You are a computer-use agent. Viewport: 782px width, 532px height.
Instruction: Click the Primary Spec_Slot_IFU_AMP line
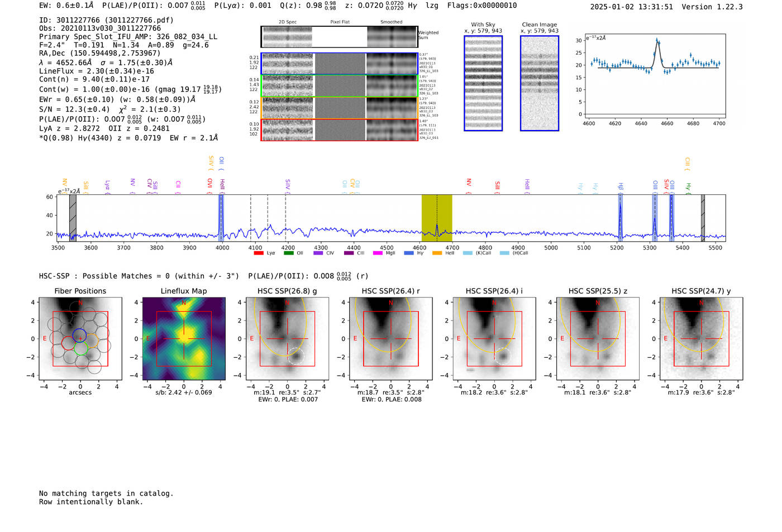point(128,37)
